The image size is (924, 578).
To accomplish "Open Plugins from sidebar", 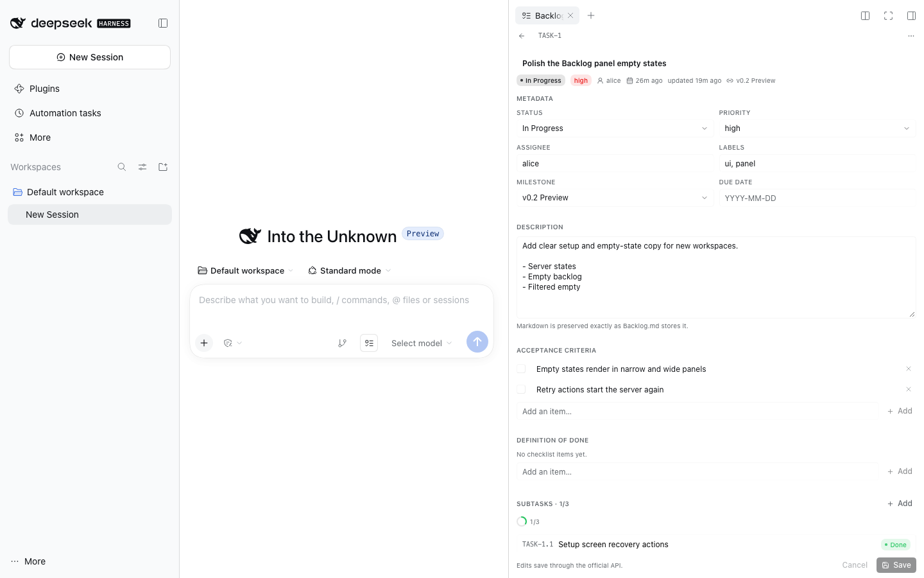I will (90, 89).
